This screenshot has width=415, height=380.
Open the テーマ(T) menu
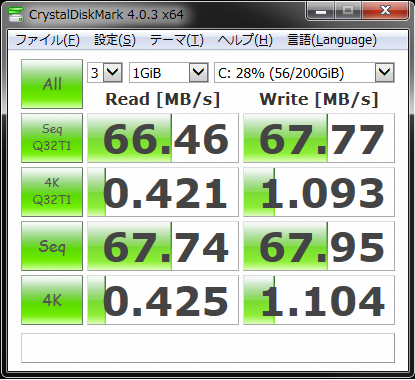(x=176, y=40)
